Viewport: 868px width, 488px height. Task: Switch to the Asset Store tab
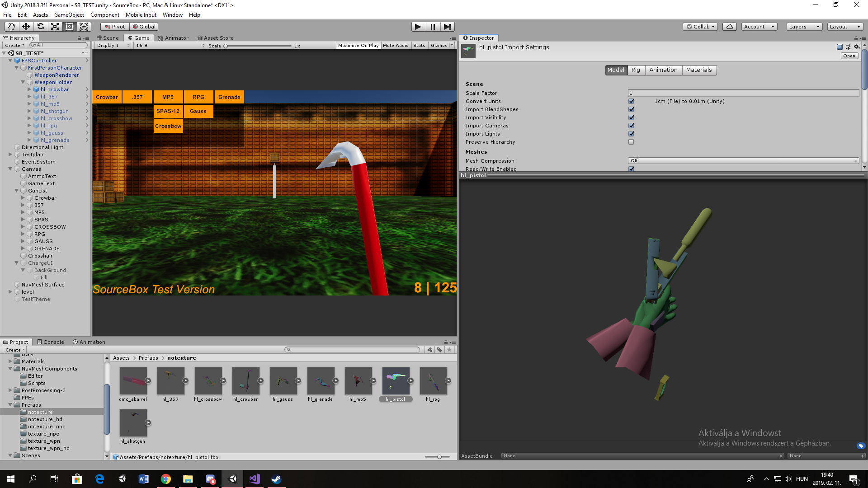pyautogui.click(x=216, y=38)
